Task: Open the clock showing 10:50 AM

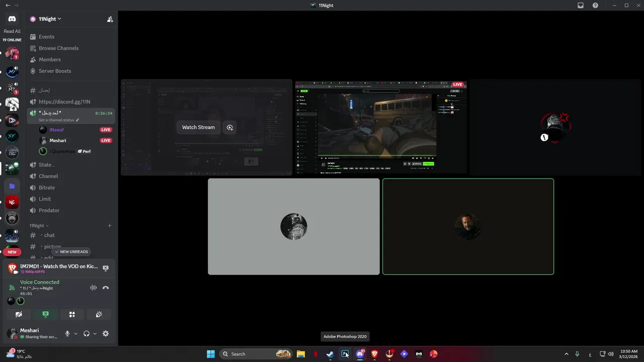Action: (x=629, y=354)
